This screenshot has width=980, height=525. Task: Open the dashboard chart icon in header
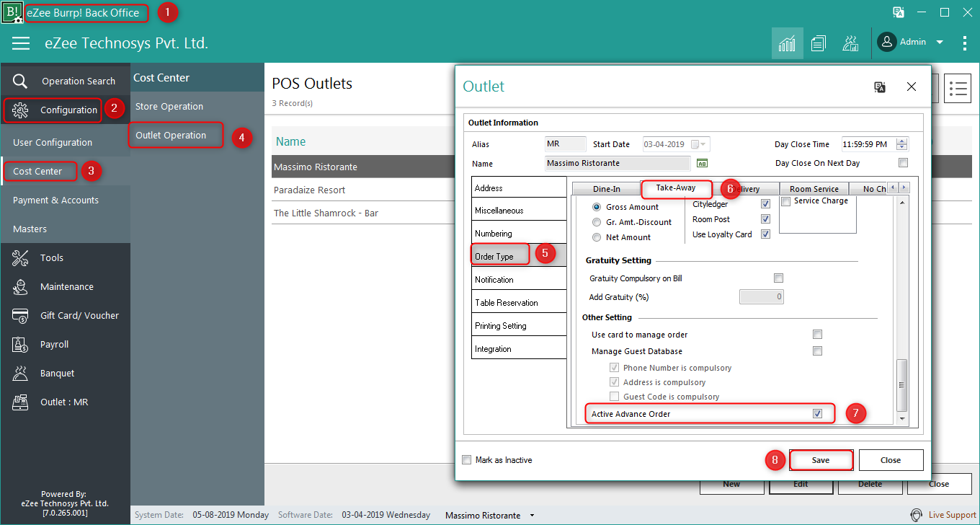click(x=788, y=43)
